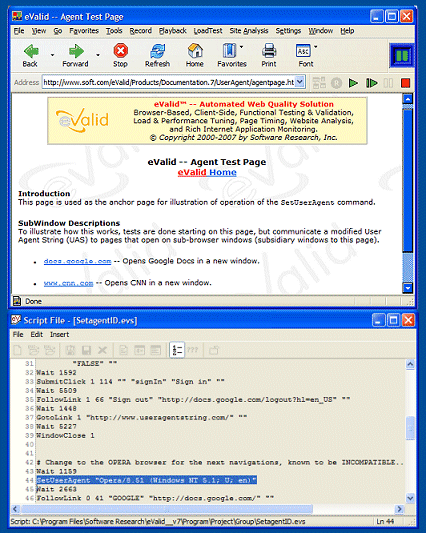Click browser vertical scrollbar down arrow
426x533 pixels.
(407, 288)
